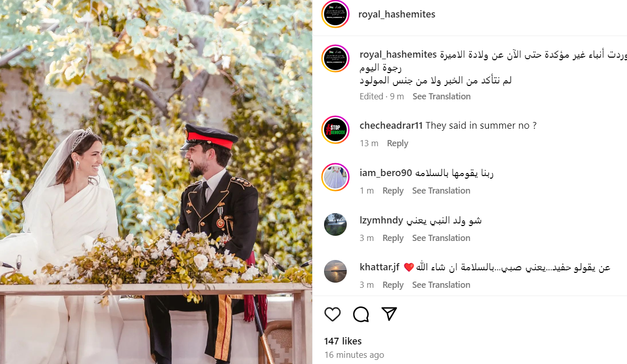View the 147 likes list

[x=343, y=341]
